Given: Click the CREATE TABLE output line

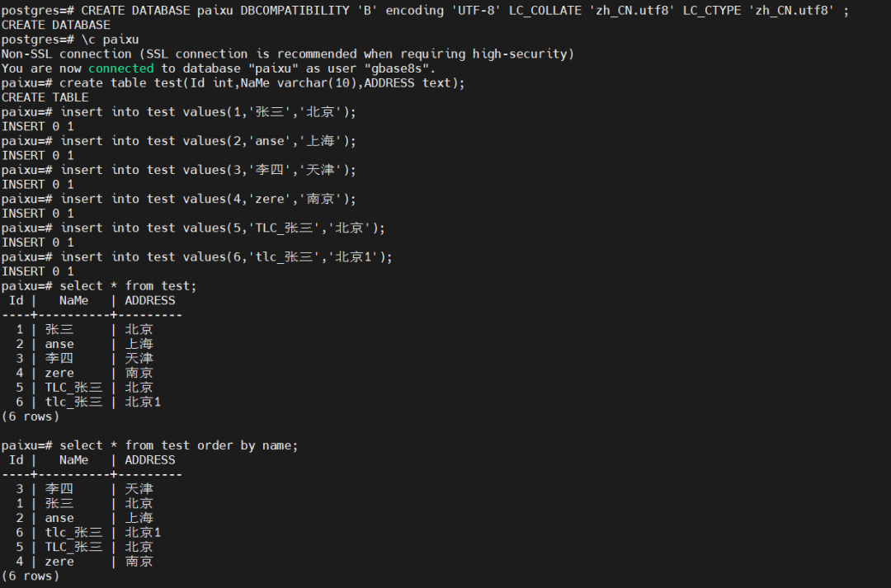Looking at the screenshot, I should coord(45,97).
